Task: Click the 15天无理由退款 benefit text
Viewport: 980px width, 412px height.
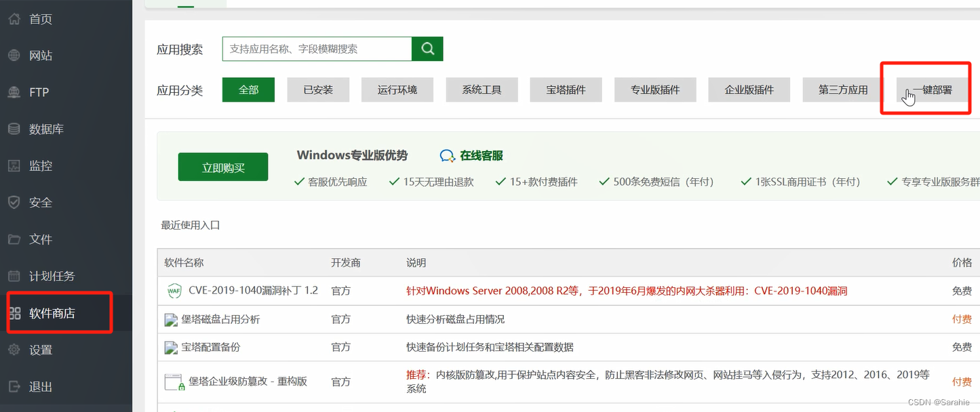Action: (438, 182)
